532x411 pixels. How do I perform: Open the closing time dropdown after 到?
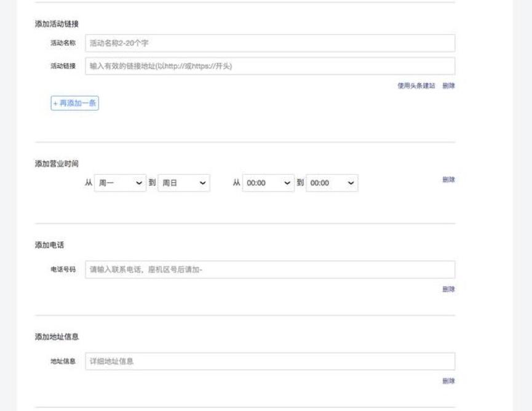click(x=332, y=183)
